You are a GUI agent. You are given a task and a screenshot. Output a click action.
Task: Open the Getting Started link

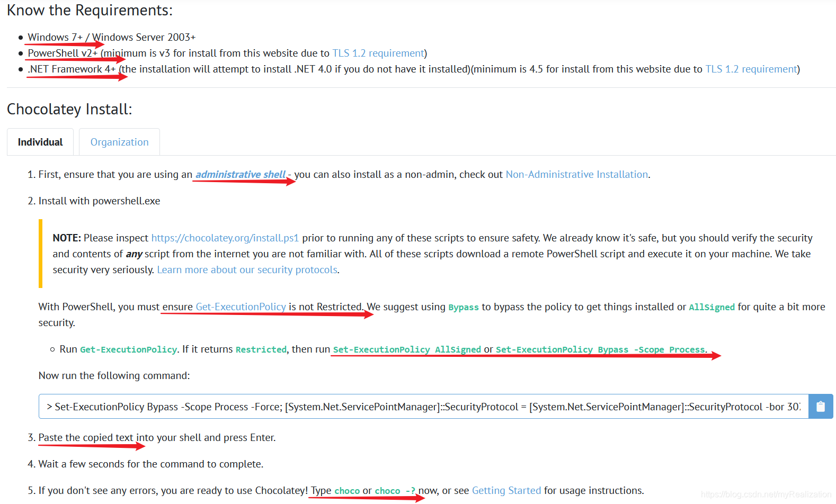(506, 490)
